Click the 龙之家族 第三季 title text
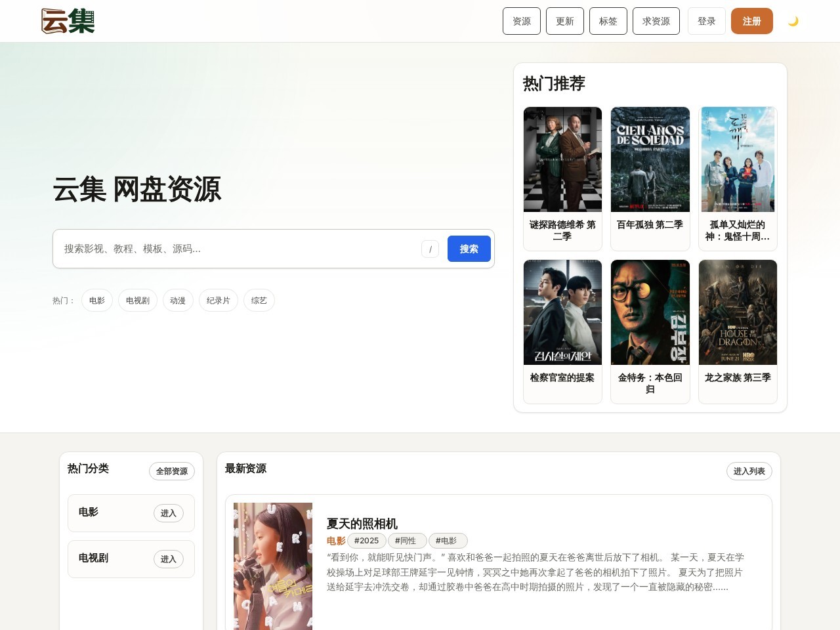Screen dimensions: 840x630 tap(738, 377)
